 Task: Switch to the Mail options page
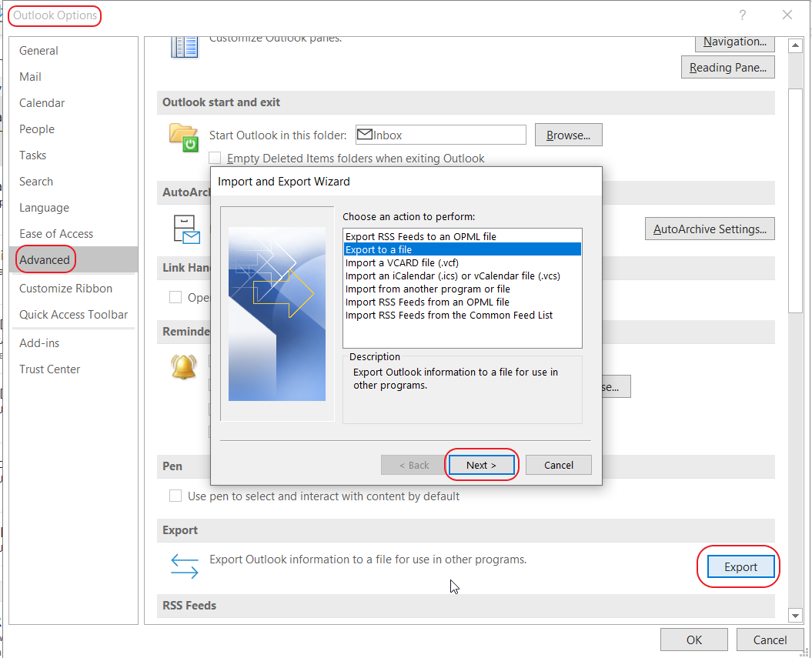click(30, 76)
